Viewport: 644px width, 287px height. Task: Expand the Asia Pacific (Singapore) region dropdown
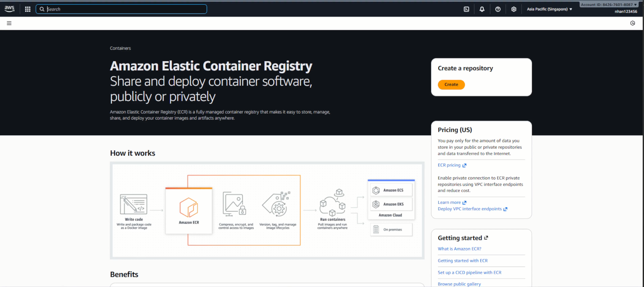point(549,9)
